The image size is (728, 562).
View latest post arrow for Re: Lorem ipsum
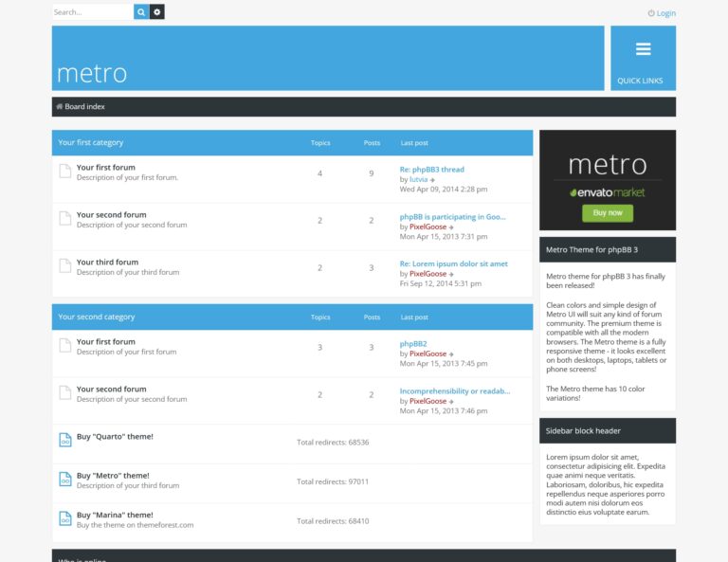[451, 275]
